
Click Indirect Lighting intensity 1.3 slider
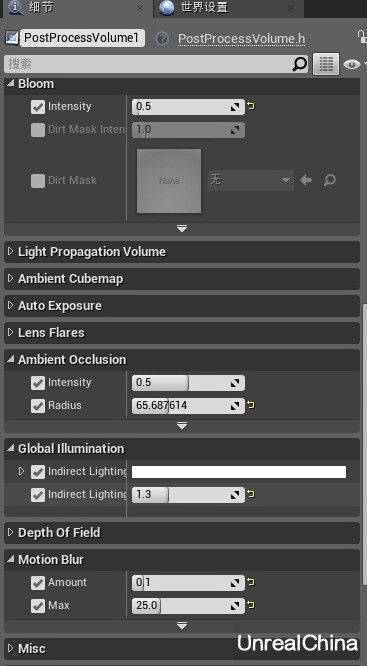coord(188,495)
